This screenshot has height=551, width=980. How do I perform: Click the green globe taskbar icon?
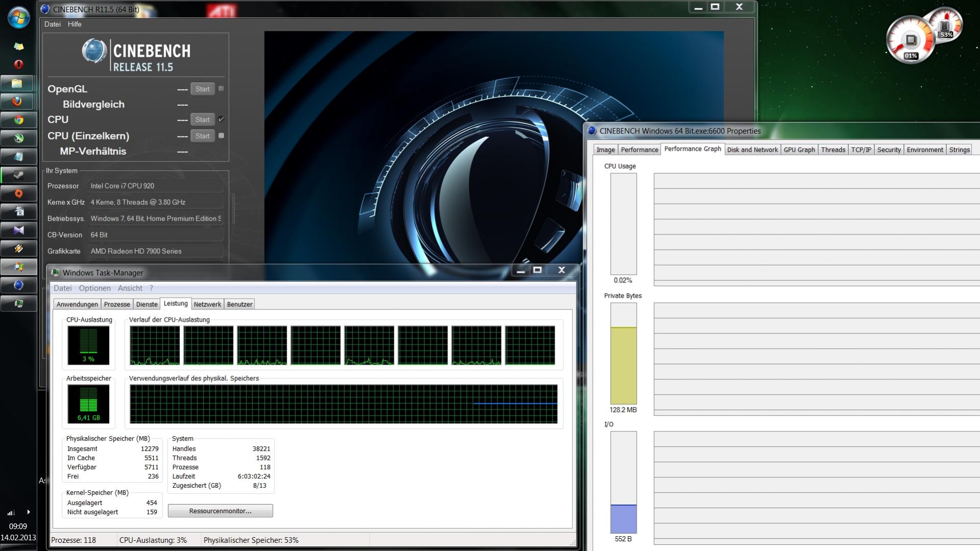(18, 138)
